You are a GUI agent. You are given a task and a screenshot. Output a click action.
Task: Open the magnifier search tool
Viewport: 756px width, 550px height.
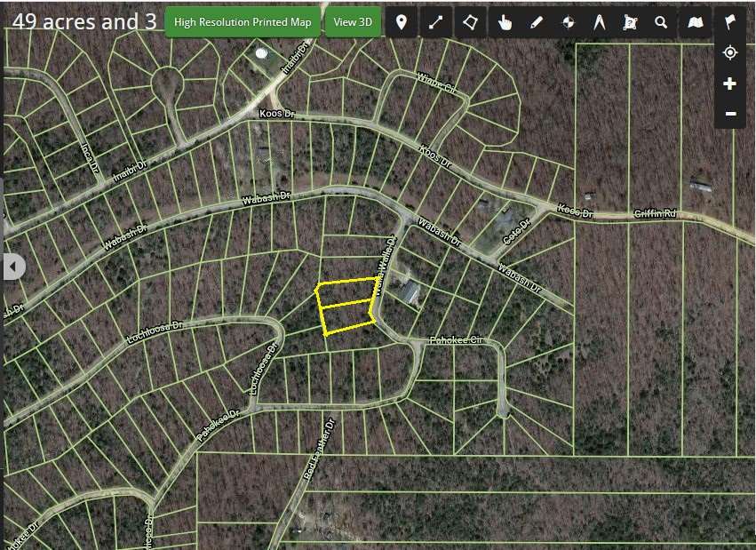click(661, 22)
